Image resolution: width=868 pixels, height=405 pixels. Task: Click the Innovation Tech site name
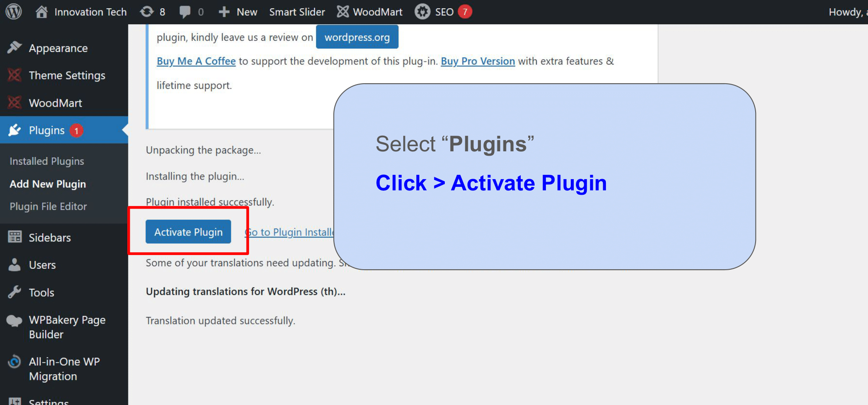tap(90, 12)
